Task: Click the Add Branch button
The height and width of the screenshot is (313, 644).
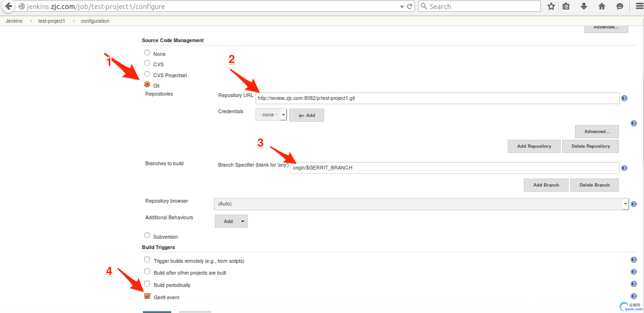Action: tap(546, 185)
